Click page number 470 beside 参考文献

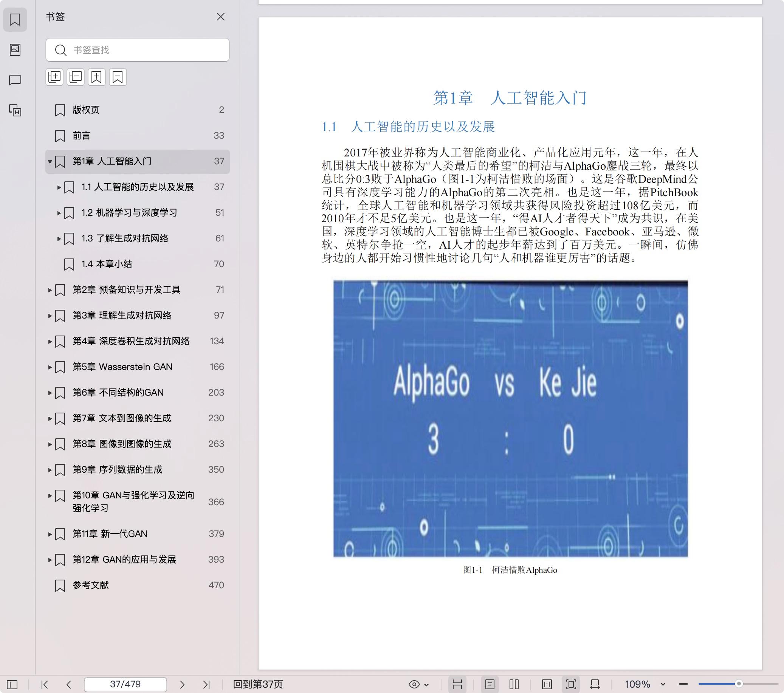(216, 585)
